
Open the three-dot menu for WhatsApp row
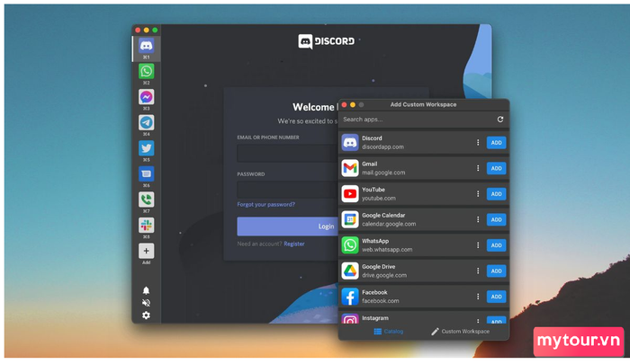point(478,245)
